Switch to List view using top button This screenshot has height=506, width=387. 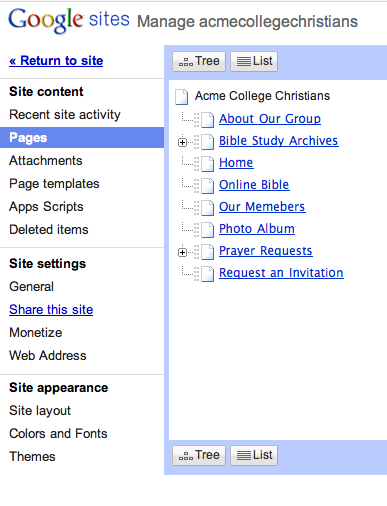click(x=254, y=61)
